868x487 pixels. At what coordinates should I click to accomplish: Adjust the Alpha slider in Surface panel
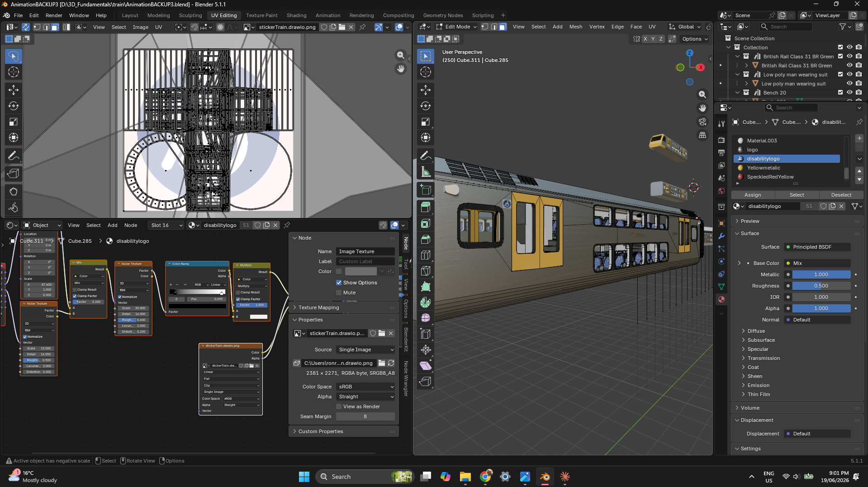coord(821,308)
